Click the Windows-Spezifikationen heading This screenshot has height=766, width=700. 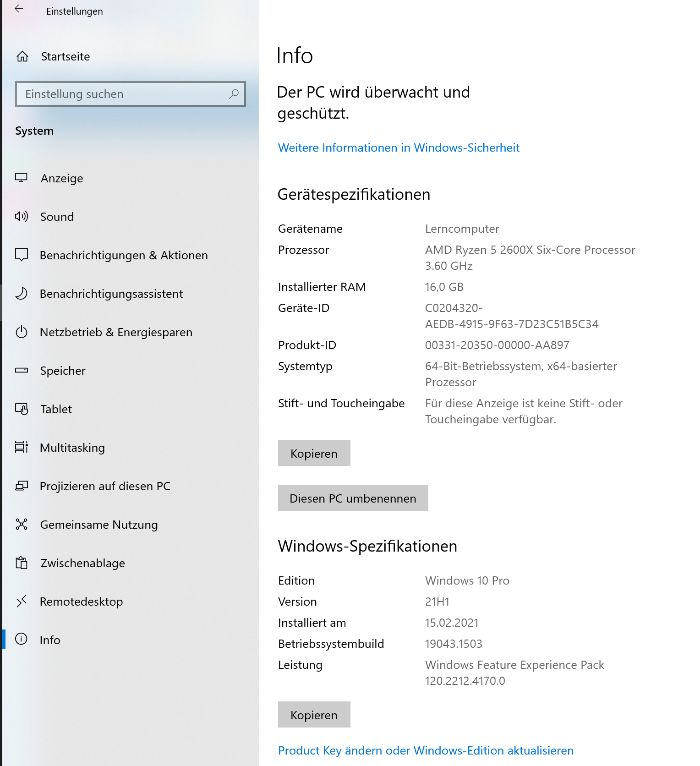coord(367,546)
